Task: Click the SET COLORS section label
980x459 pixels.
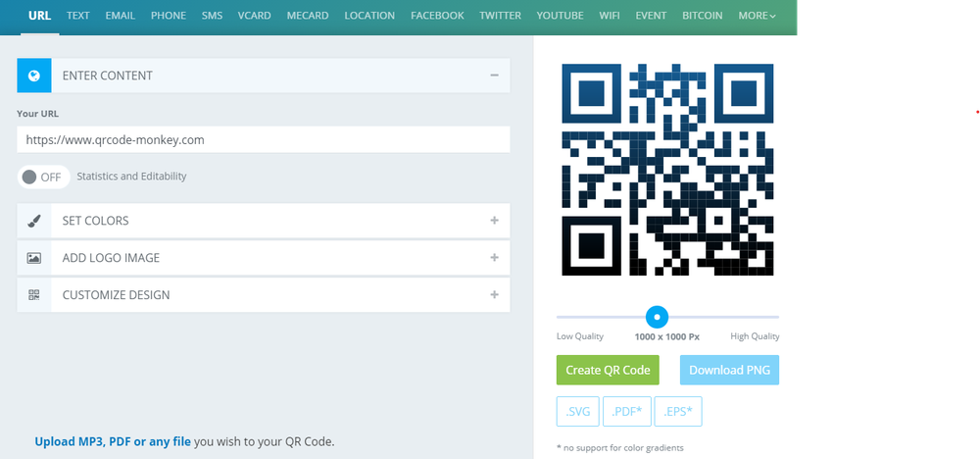Action: (x=96, y=221)
